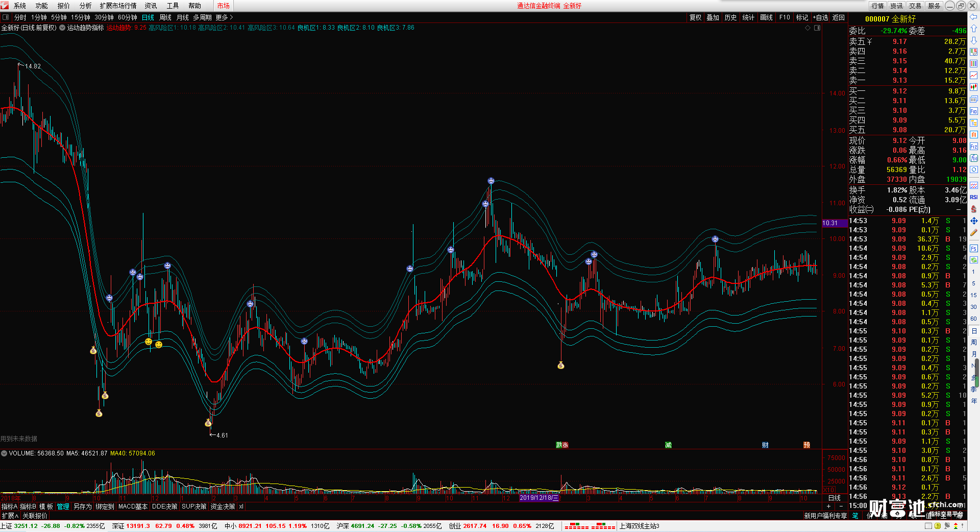The image size is (980, 532).
Task: Select 周 weekly period in right sidebar
Action: pyautogui.click(x=974, y=342)
